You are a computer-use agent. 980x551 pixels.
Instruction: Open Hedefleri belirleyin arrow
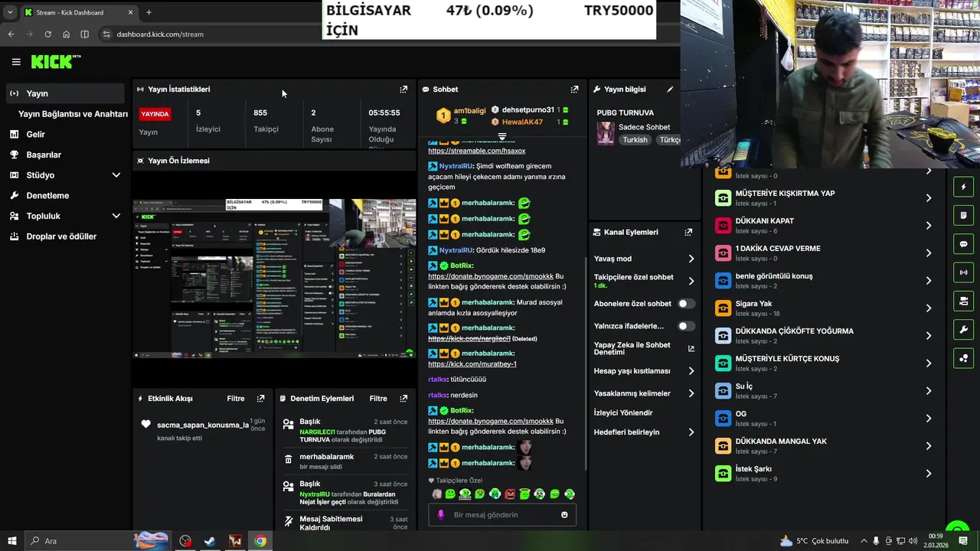point(691,432)
